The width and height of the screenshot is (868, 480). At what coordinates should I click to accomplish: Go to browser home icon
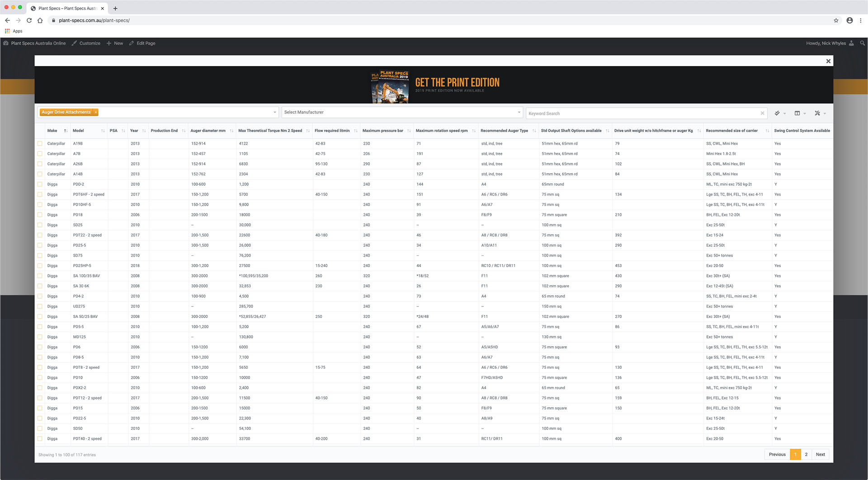[40, 20]
